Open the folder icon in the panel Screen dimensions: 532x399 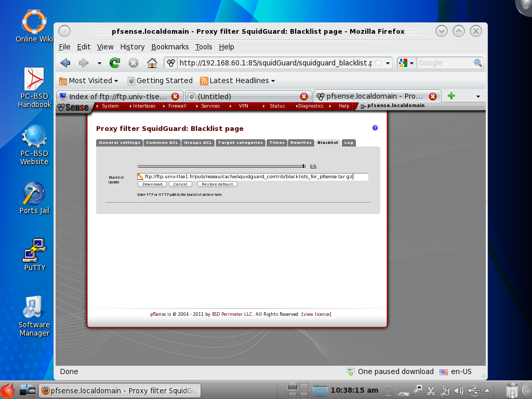coord(320,391)
